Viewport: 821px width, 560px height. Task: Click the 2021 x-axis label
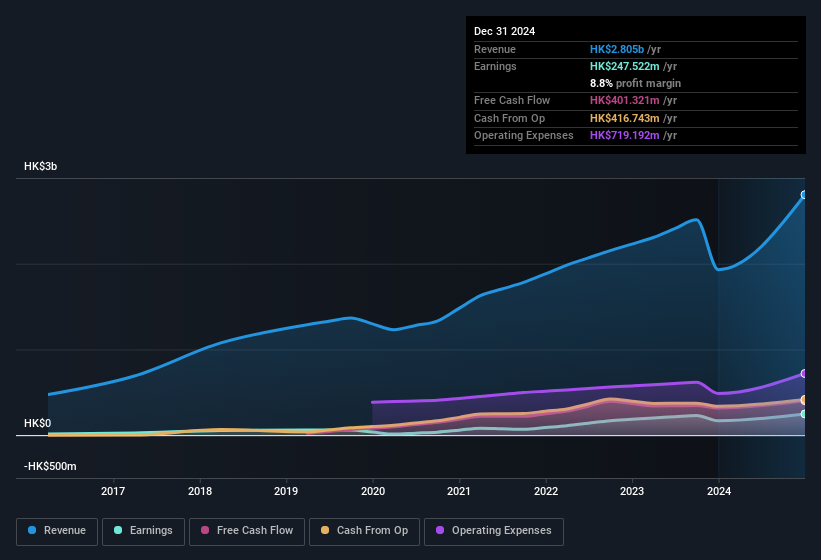[459, 491]
